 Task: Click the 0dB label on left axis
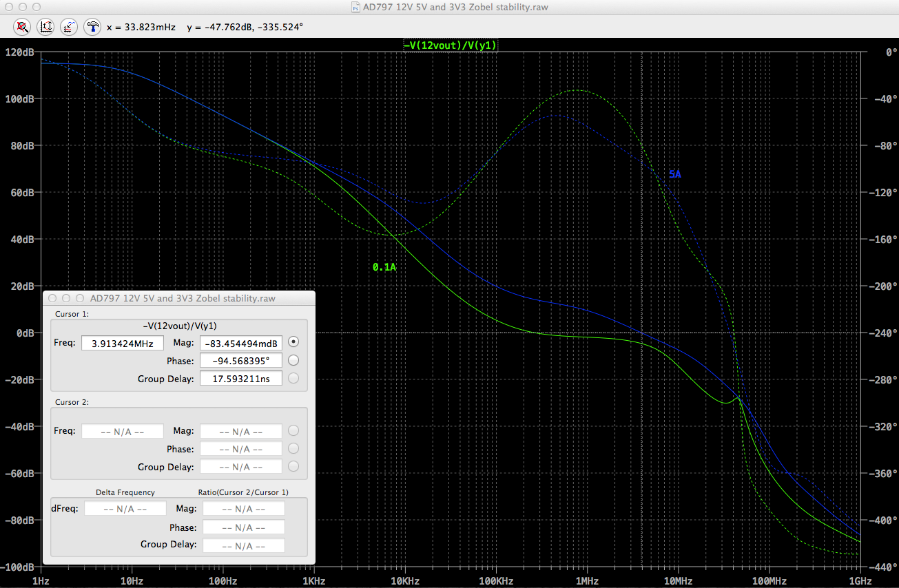[x=25, y=333]
